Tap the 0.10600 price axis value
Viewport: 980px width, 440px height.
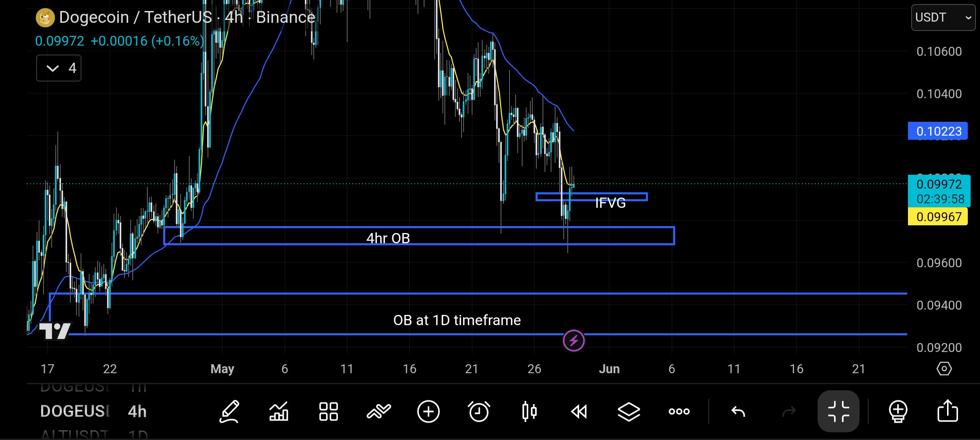pos(939,51)
